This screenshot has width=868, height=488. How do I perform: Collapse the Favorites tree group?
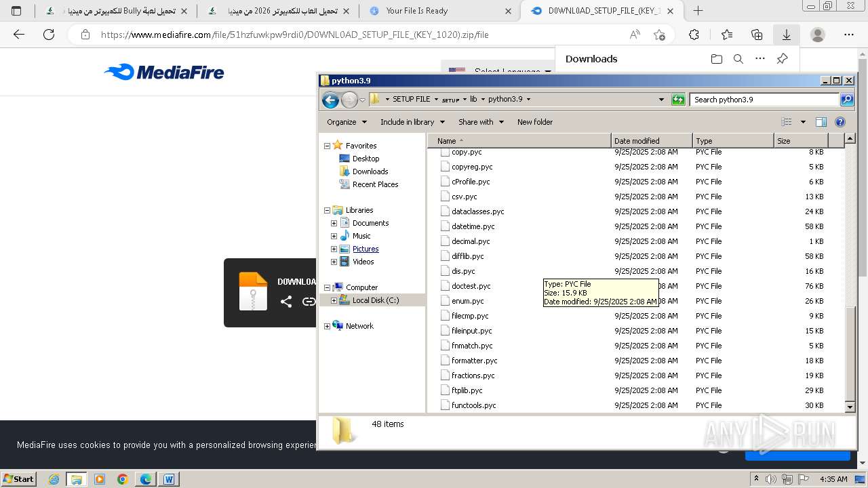327,146
